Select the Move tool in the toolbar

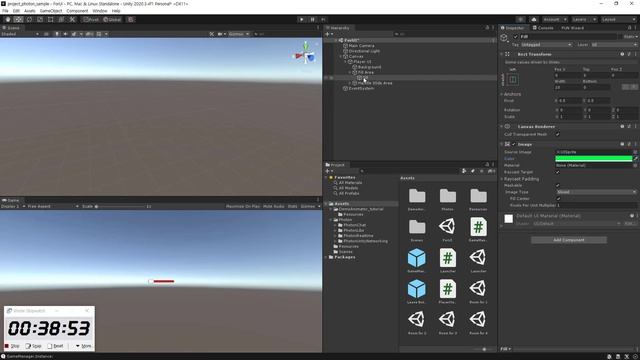[18, 20]
